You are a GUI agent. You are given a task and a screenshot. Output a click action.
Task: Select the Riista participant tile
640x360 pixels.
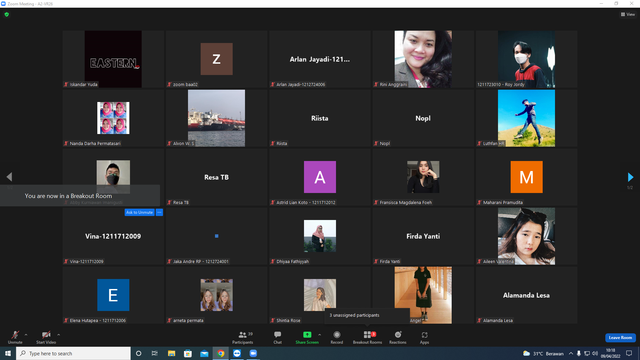point(320,118)
